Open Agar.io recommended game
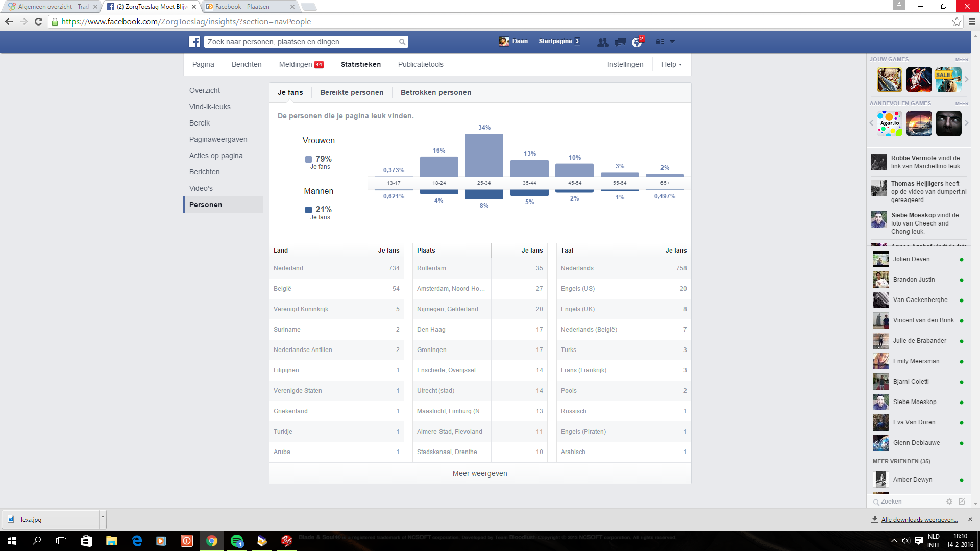This screenshot has width=980, height=551. [889, 123]
